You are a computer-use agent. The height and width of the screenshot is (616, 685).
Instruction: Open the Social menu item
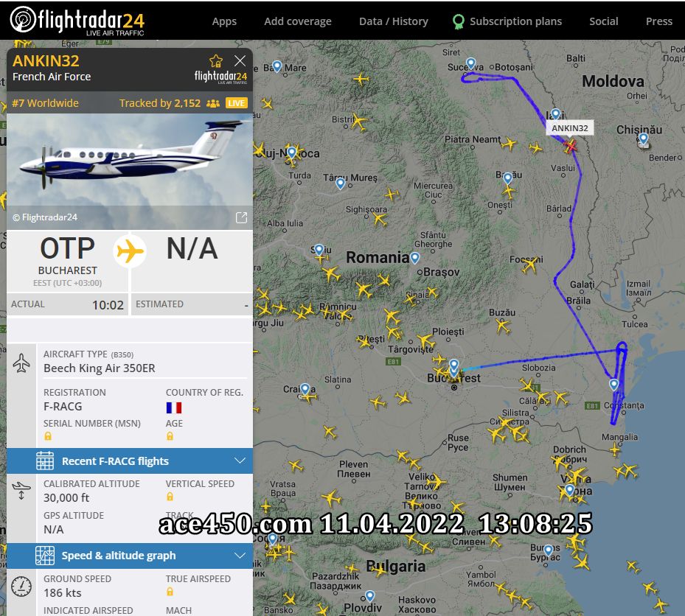(x=604, y=21)
